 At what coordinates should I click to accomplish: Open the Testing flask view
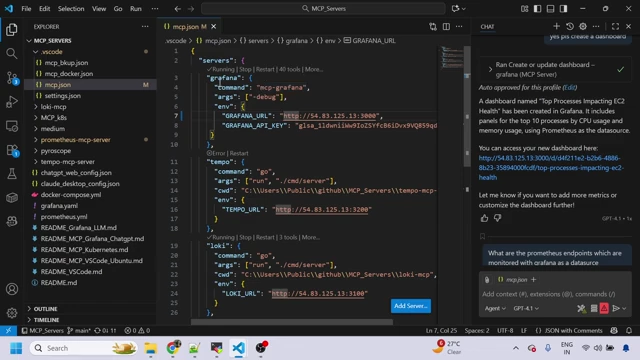pos(12,174)
